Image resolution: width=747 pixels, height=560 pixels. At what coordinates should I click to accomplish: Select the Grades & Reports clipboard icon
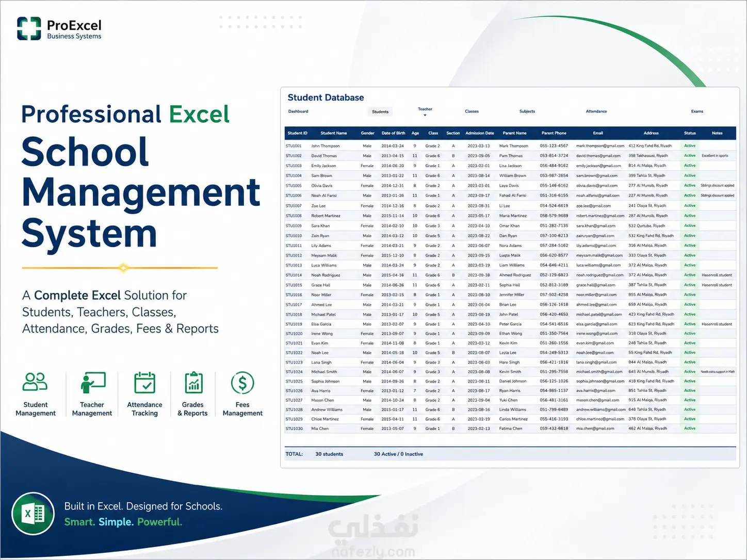193,383
